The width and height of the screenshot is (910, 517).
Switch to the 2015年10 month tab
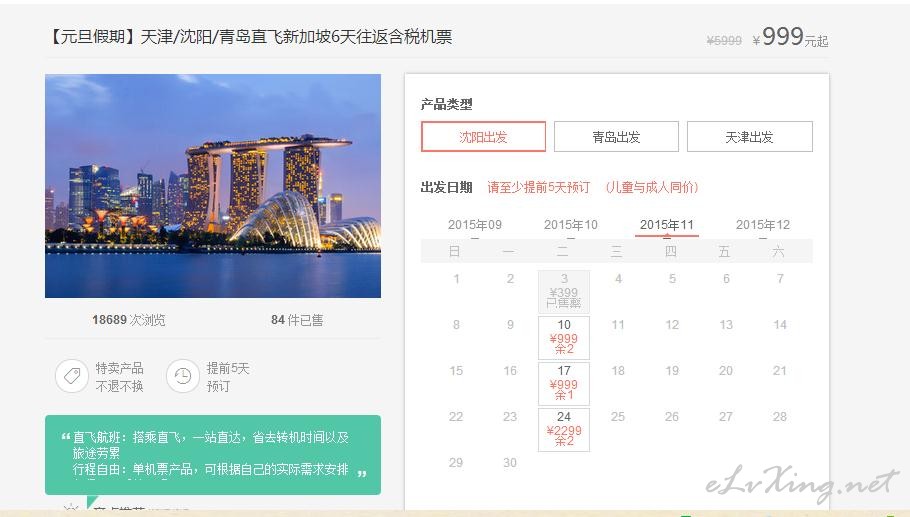click(570, 225)
